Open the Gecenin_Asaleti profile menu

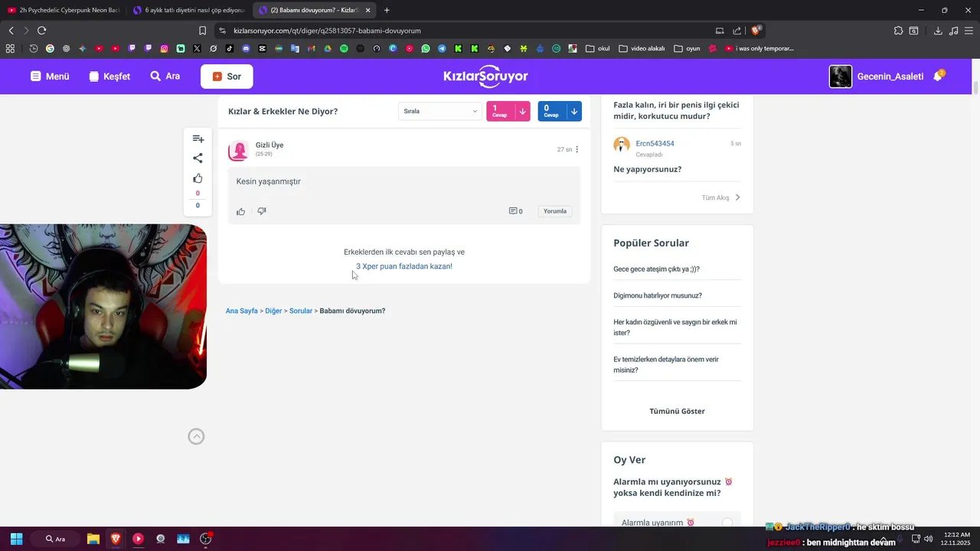tap(877, 77)
